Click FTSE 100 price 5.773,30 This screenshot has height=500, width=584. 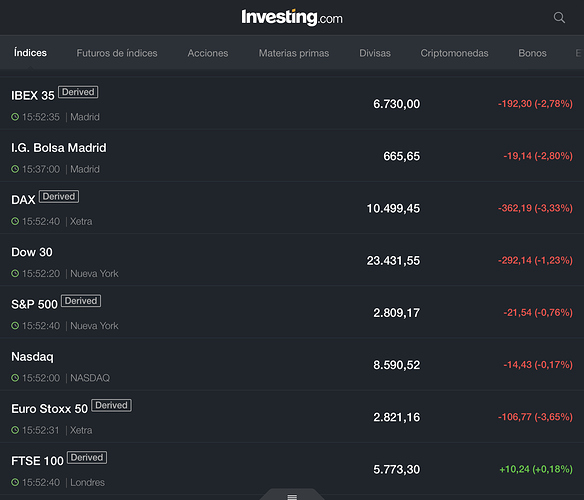tap(396, 469)
